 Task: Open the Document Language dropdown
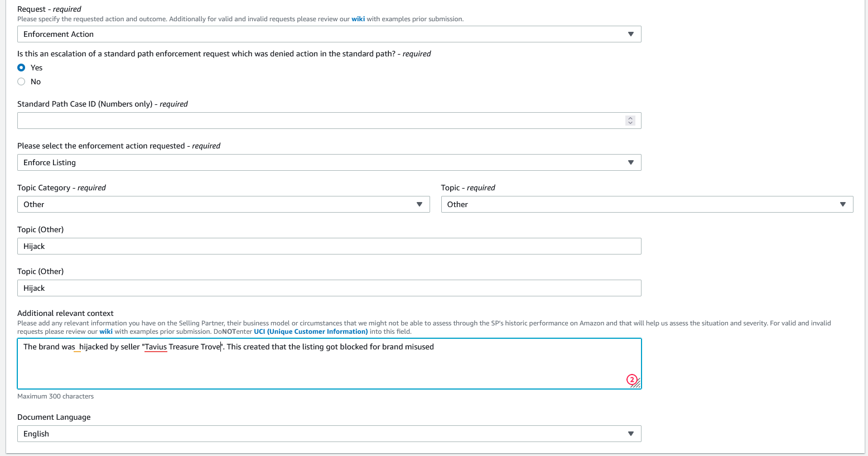pos(329,434)
